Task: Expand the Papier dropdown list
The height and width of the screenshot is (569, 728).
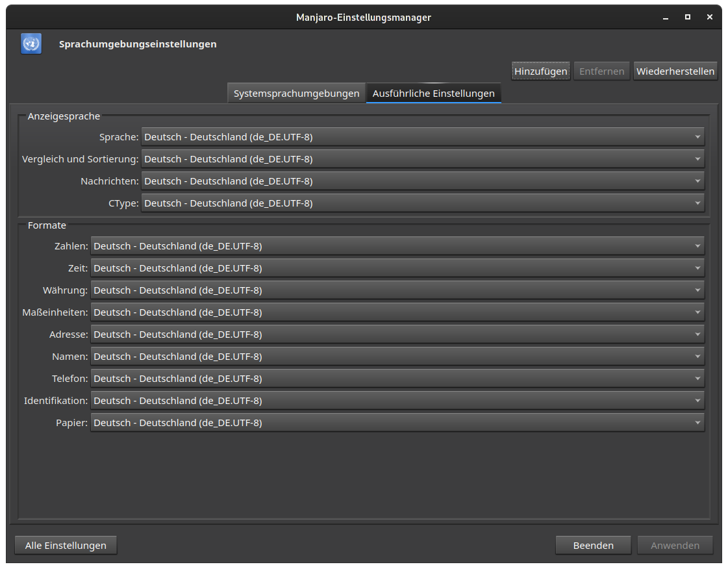Action: pyautogui.click(x=397, y=423)
